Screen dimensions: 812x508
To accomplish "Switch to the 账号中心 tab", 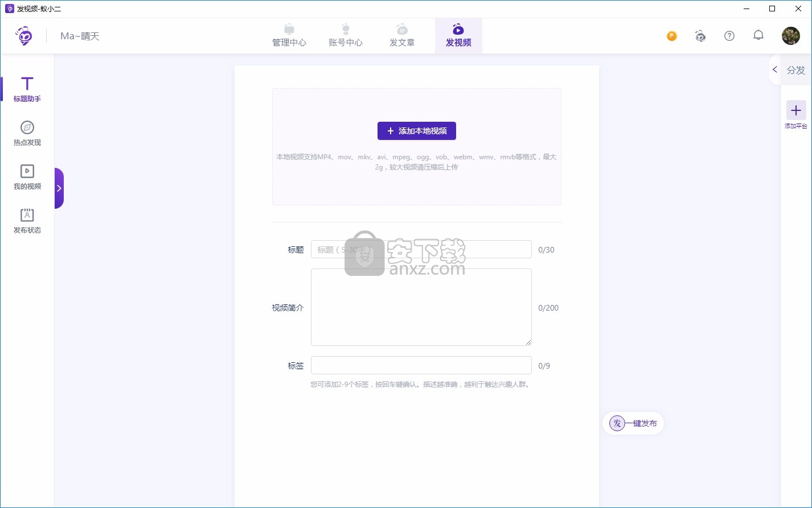I will (346, 36).
